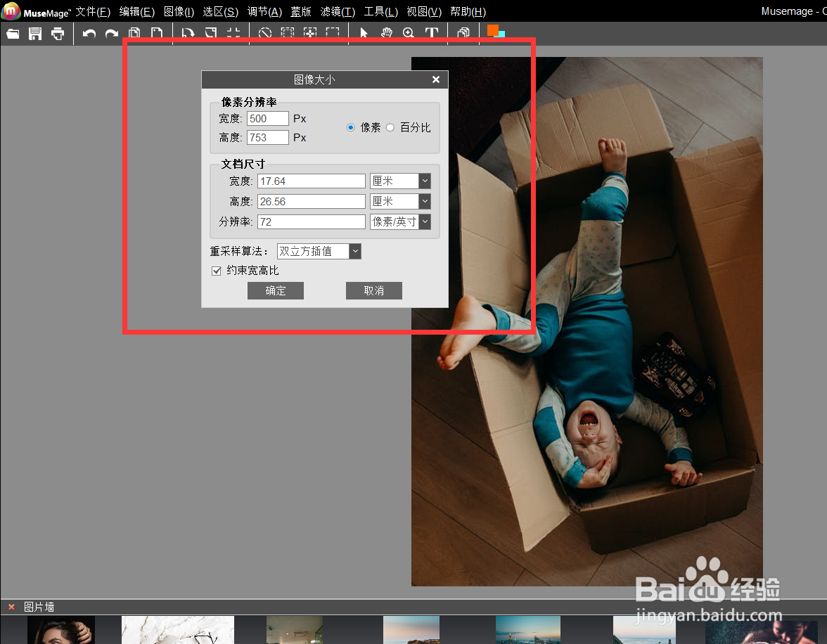Click the document height field 26.56

tap(311, 202)
